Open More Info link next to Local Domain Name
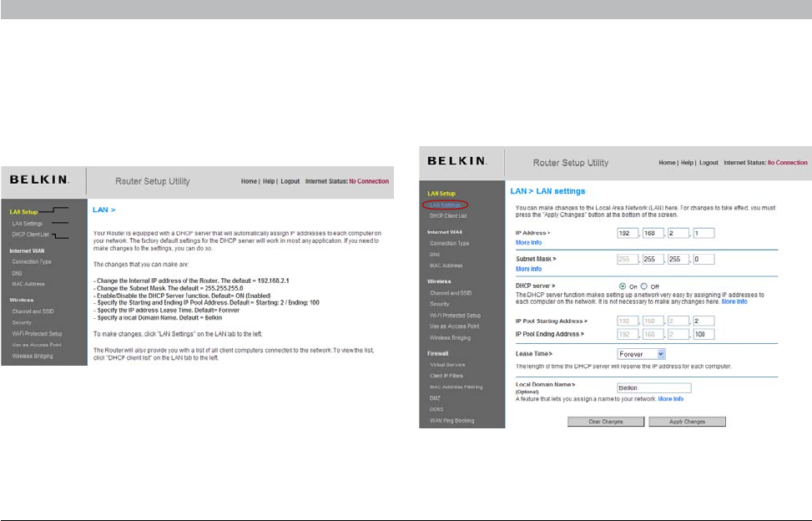Image resolution: width=812 pixels, height=521 pixels. pos(671,399)
